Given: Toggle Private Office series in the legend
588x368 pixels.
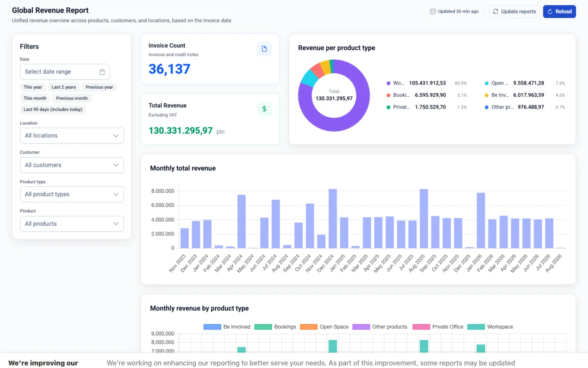Looking at the screenshot, I should [438, 327].
